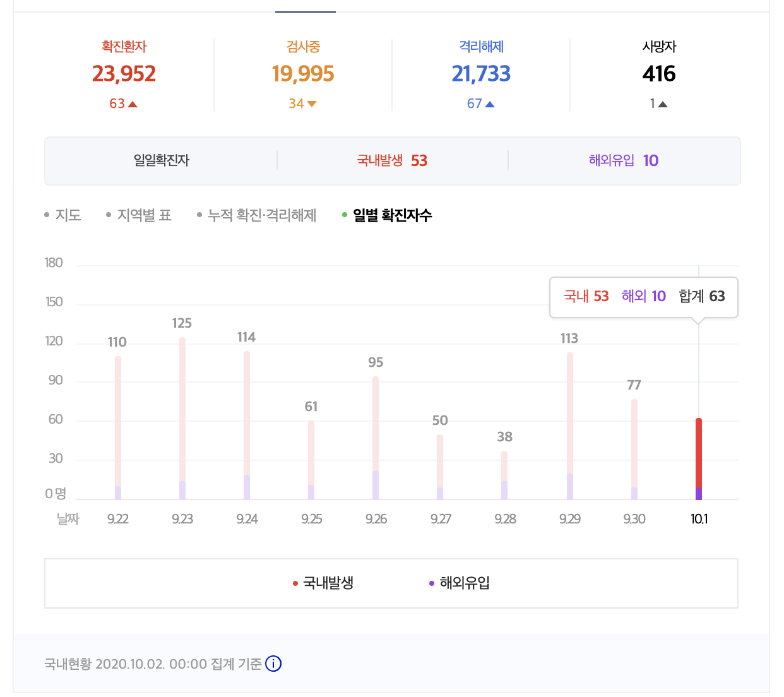Image resolution: width=784 pixels, height=697 pixels.
Task: Click the 사망자 count 416
Action: 659,74
